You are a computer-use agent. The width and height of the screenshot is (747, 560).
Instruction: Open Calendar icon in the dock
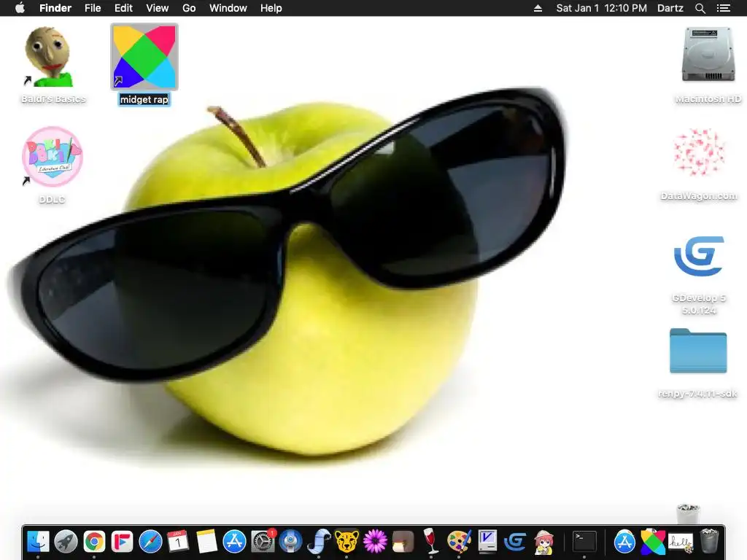pyautogui.click(x=178, y=542)
